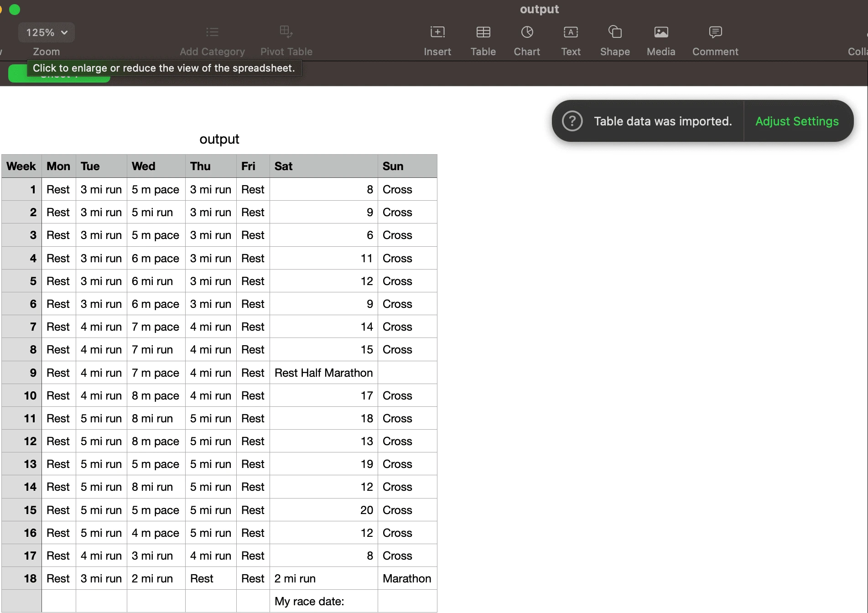Screen dimensions: 868x613
Task: Click week 10 Sat cell with 17
Action: [324, 395]
